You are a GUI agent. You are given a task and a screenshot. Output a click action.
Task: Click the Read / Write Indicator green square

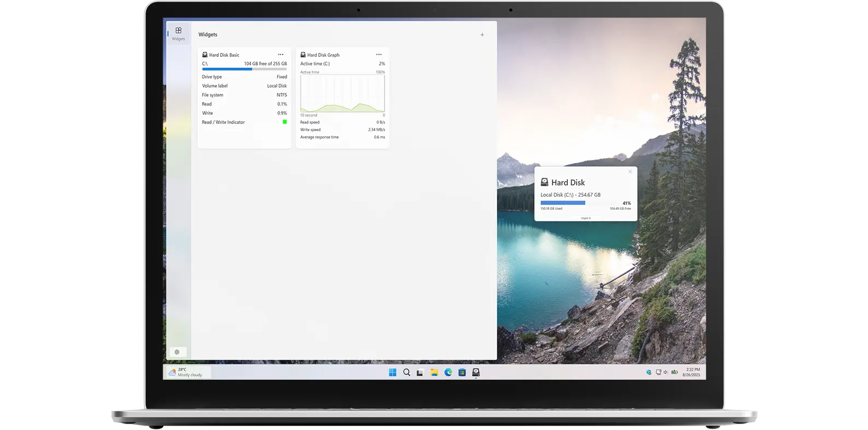tap(284, 122)
